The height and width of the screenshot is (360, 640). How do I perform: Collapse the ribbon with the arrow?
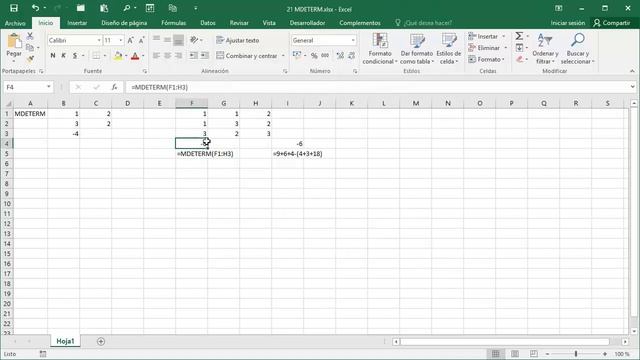coord(632,71)
